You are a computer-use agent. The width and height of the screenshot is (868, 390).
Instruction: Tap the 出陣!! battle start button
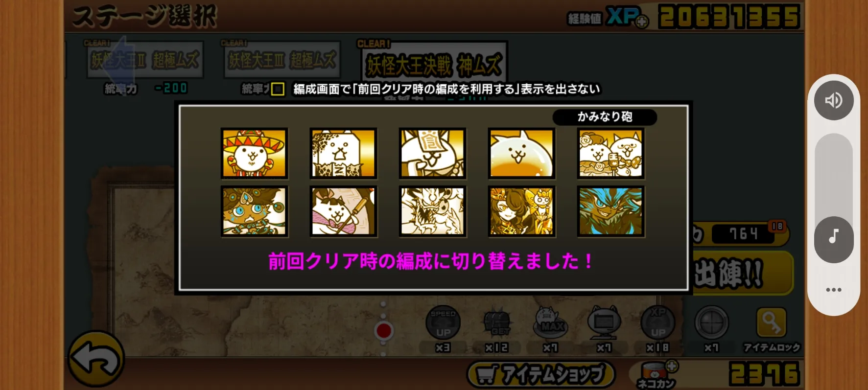741,274
